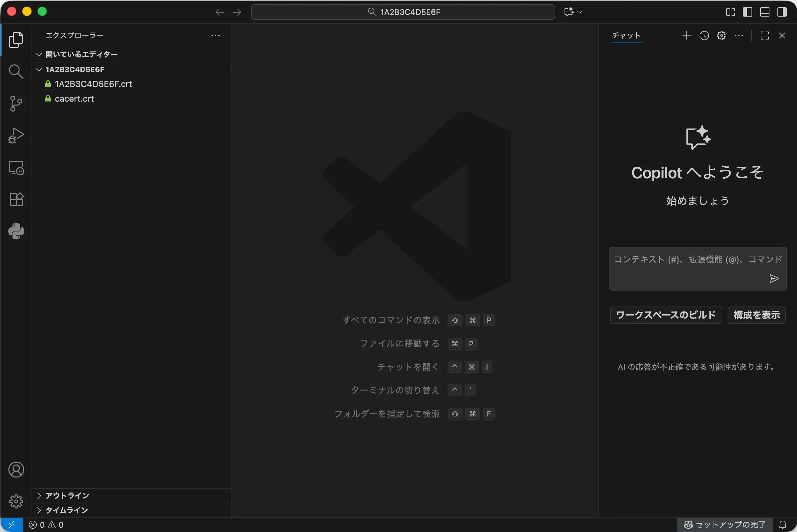Select the チャット tab
Screen dimensions: 797x532
(x=626, y=36)
